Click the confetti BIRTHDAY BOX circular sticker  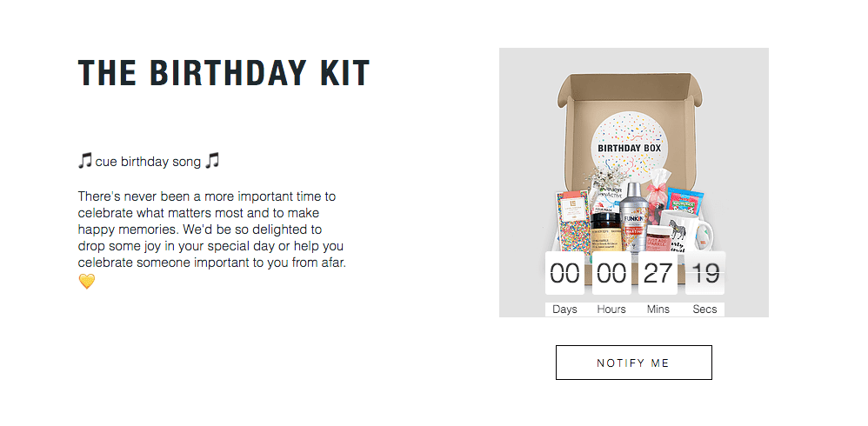click(x=630, y=147)
